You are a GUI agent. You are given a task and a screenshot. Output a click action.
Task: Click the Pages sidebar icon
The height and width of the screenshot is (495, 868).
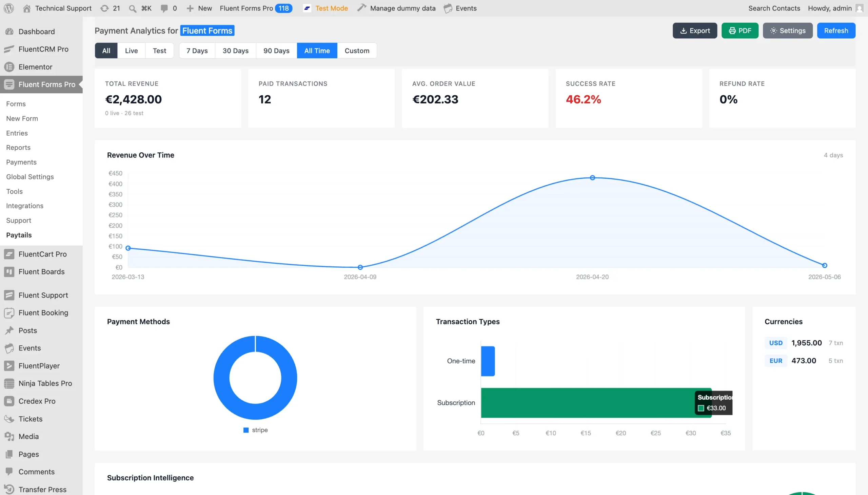coord(9,454)
